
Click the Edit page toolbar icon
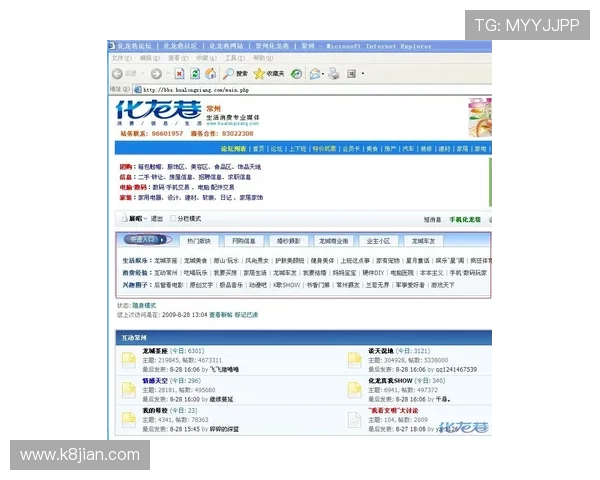351,73
